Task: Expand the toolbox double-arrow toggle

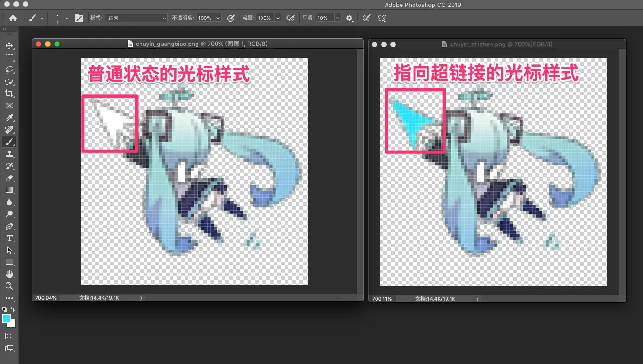Action: click(x=4, y=29)
